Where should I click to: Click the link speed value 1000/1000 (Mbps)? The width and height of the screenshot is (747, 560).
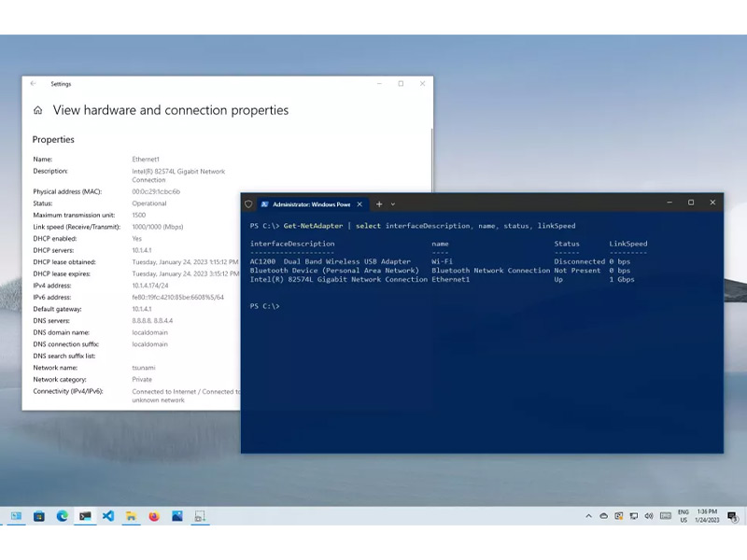[x=158, y=227]
